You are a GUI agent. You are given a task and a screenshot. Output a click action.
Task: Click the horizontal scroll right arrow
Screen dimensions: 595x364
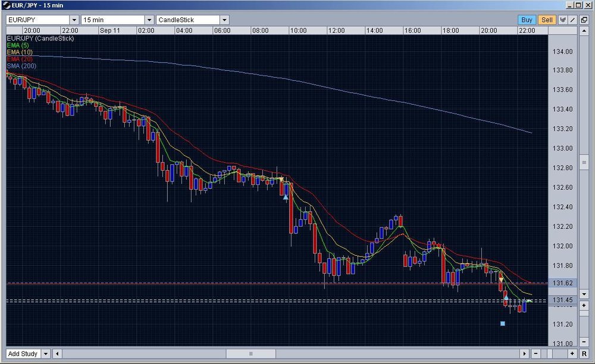click(x=524, y=354)
